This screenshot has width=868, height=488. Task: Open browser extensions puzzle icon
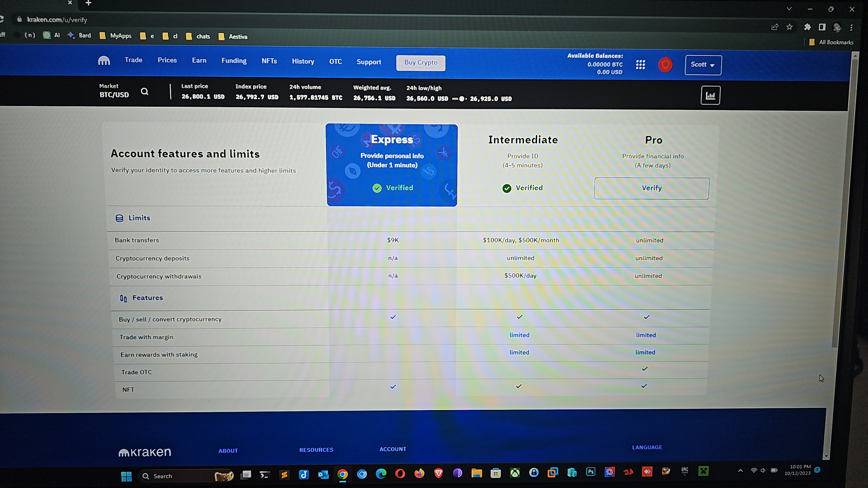coord(807,27)
